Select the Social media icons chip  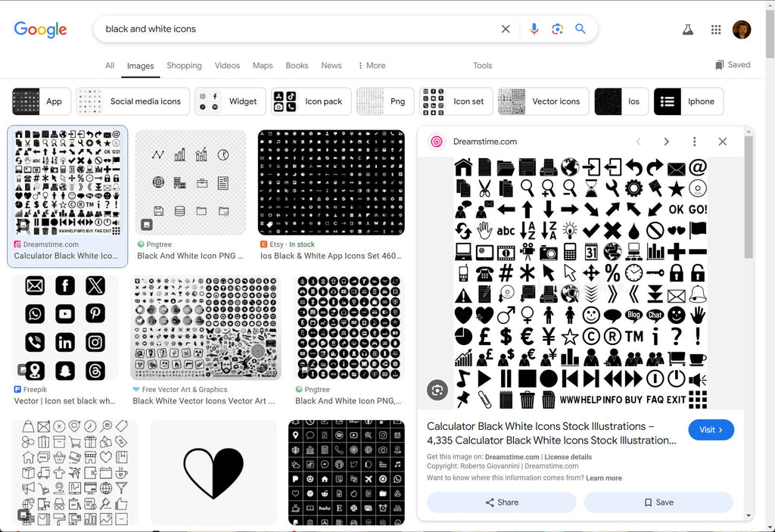pyautogui.click(x=133, y=101)
